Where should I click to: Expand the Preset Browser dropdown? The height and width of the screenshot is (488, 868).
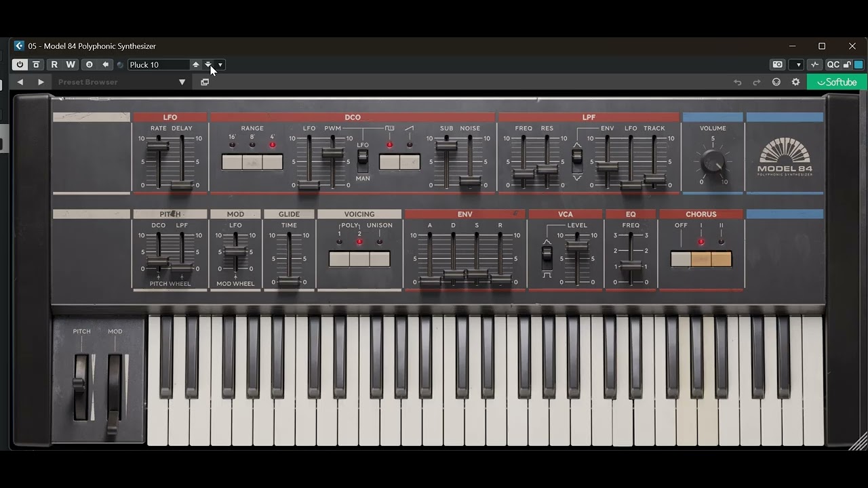point(182,82)
